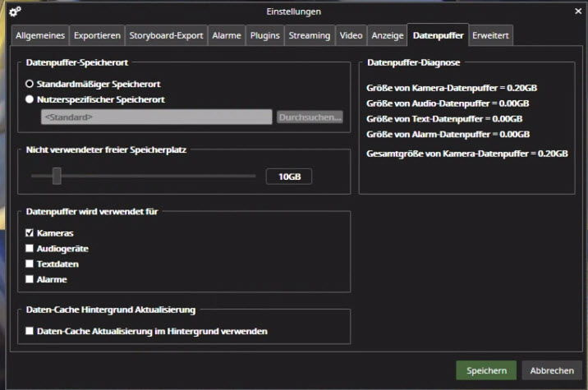This screenshot has height=390, width=588.
Task: Uncheck the Kameras checkbox
Action: (x=30, y=233)
